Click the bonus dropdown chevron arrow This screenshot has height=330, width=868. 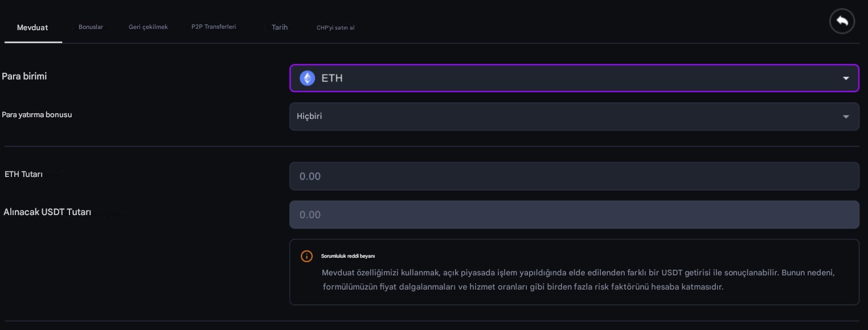pos(846,117)
